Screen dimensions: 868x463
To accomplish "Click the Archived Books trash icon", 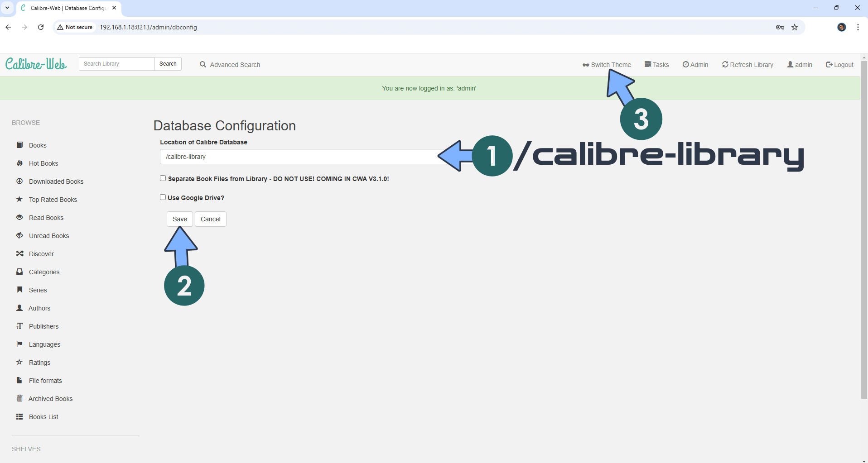I will tap(19, 398).
